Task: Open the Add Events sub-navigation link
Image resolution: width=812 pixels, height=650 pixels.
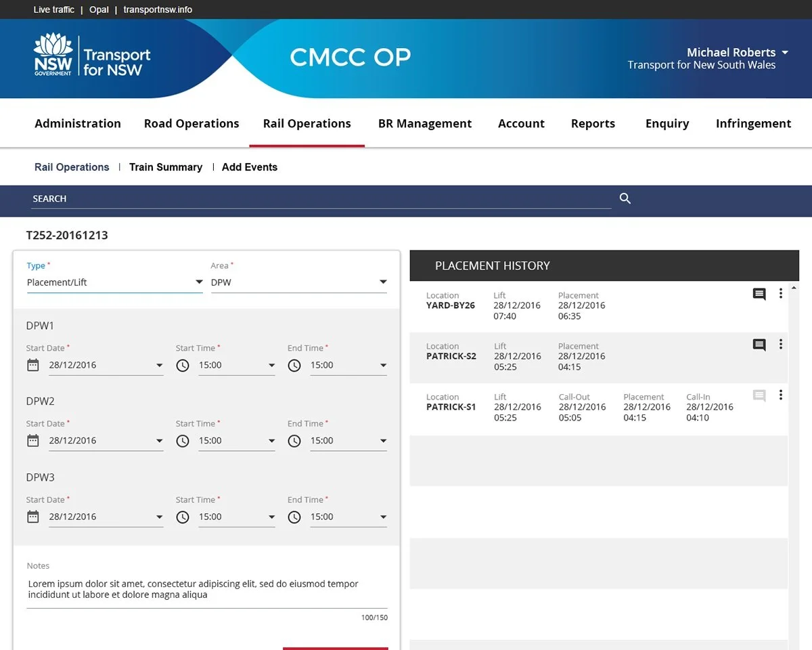Action: pos(250,167)
